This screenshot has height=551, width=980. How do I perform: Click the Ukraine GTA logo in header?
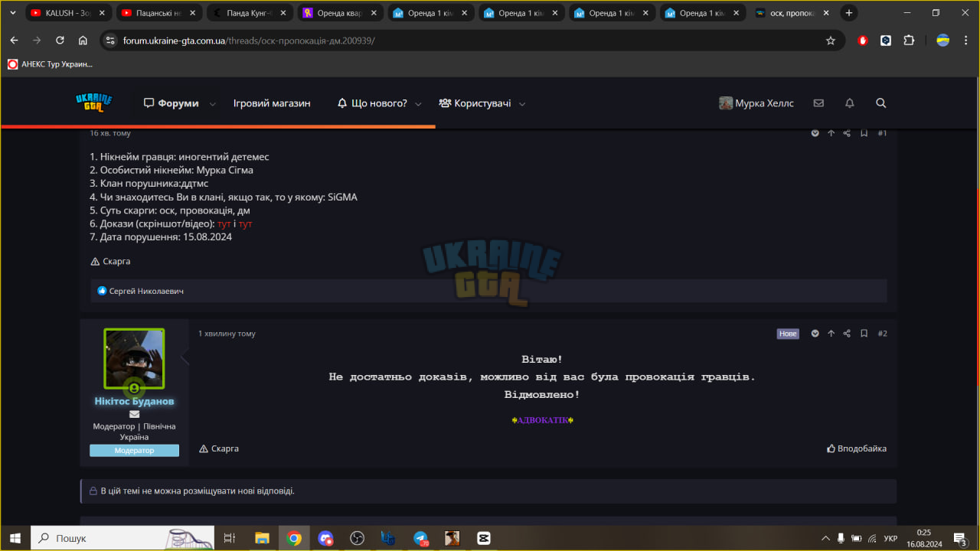(94, 103)
